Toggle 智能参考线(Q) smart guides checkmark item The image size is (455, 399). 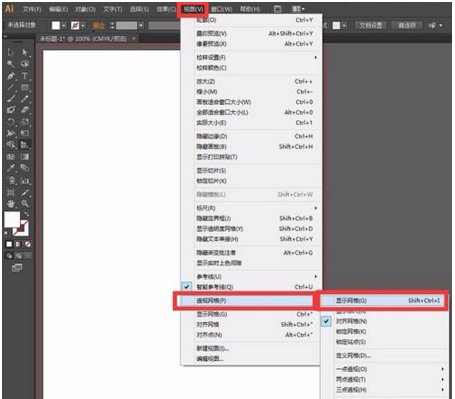(x=251, y=287)
